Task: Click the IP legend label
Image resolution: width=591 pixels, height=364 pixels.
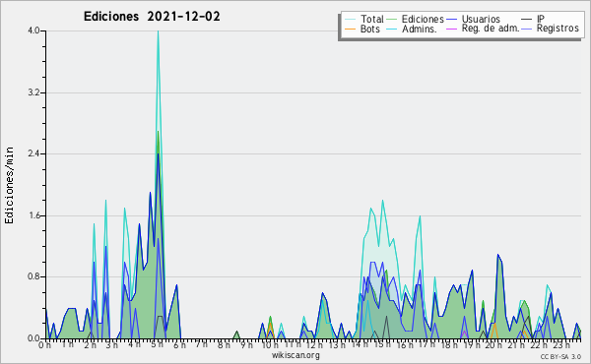Action: coord(541,19)
